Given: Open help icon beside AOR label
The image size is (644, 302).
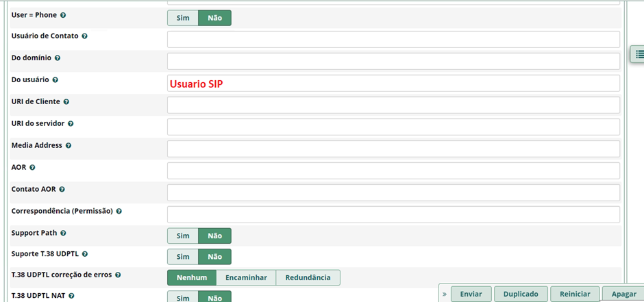Looking at the screenshot, I should point(32,167).
